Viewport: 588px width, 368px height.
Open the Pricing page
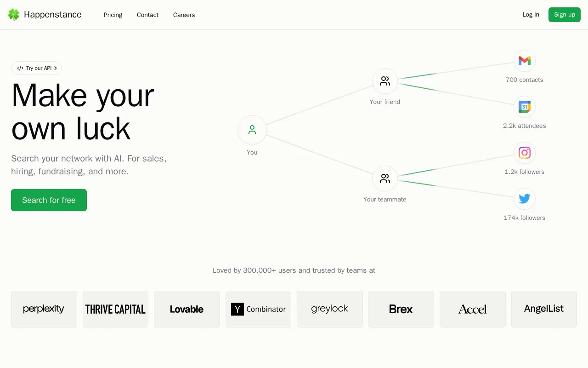[113, 15]
